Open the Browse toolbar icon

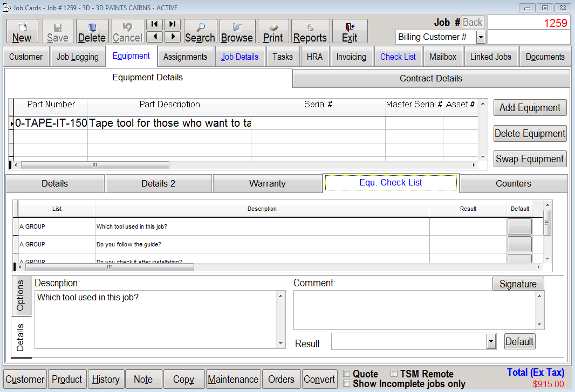237,32
